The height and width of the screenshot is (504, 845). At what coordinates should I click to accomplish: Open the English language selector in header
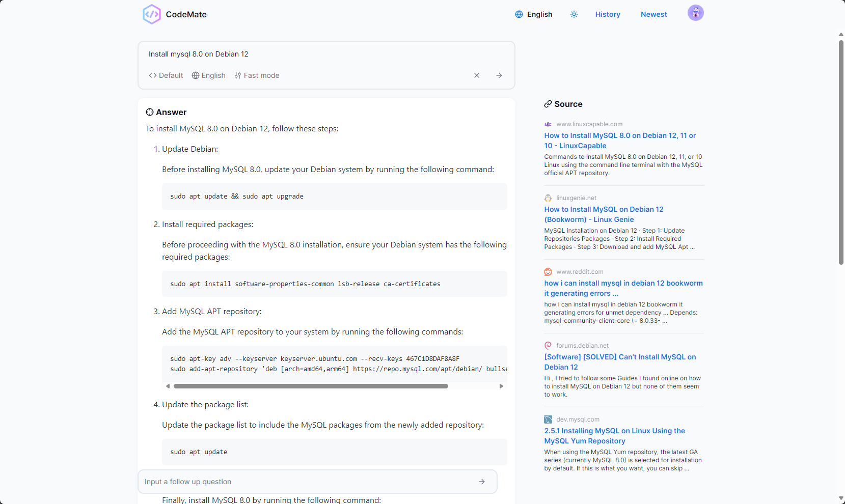533,14
